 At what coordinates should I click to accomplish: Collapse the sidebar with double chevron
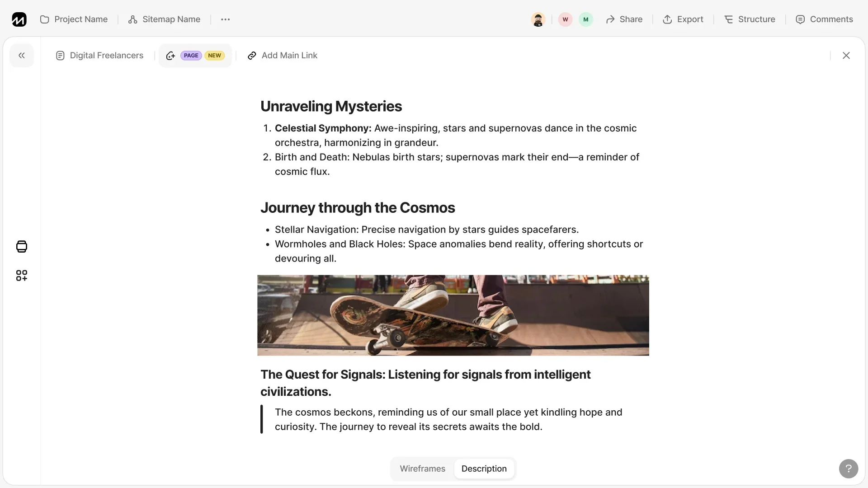[x=22, y=56]
